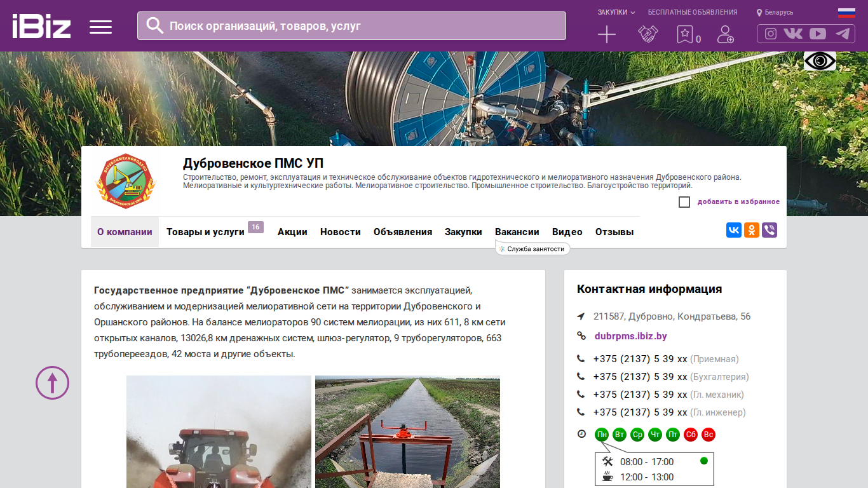Viewport: 868px width, 488px height.
Task: Click the Гл. инженер phone number
Action: pyautogui.click(x=641, y=412)
